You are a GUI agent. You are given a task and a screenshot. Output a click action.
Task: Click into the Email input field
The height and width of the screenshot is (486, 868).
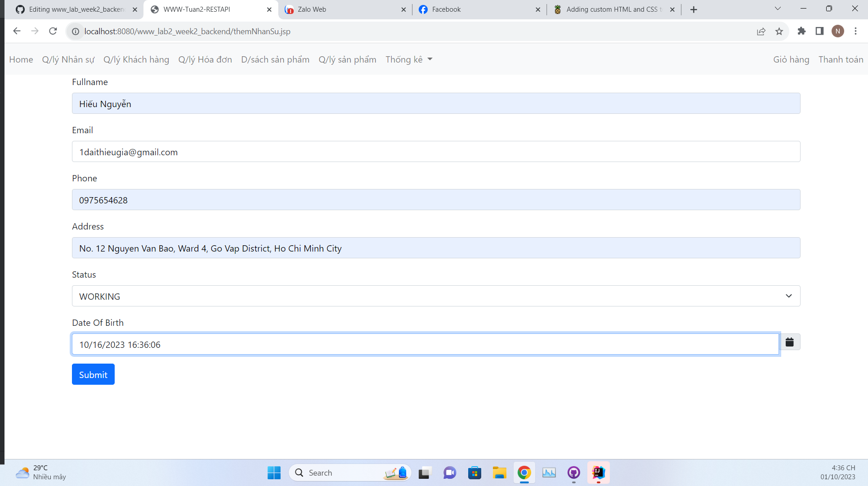coord(436,152)
